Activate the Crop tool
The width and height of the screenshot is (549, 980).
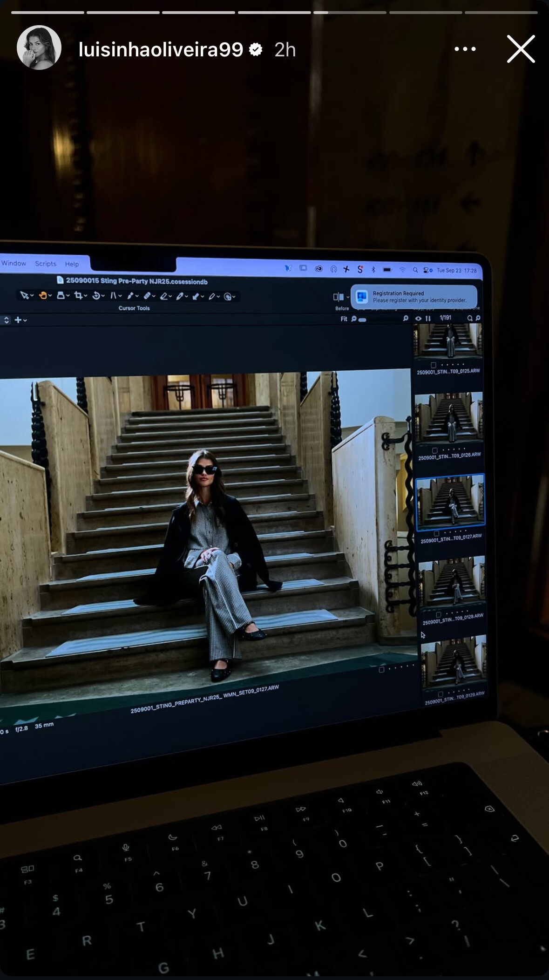tap(78, 295)
